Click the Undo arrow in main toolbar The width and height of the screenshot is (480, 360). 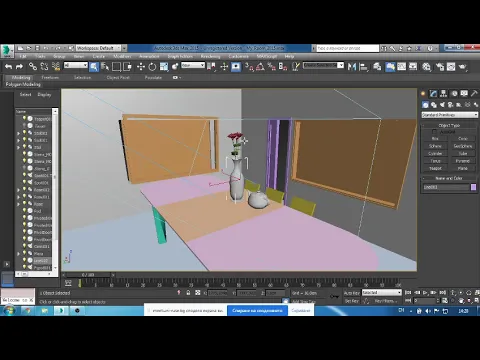click(9, 67)
